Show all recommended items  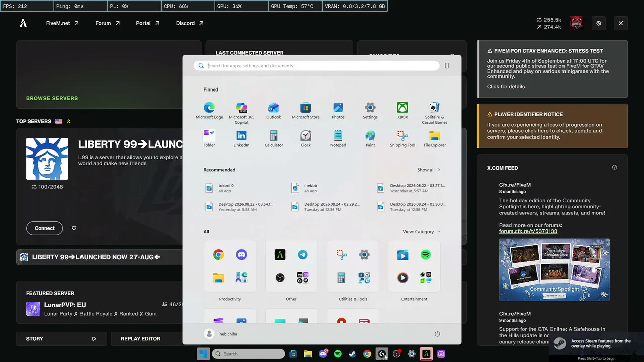pos(429,170)
